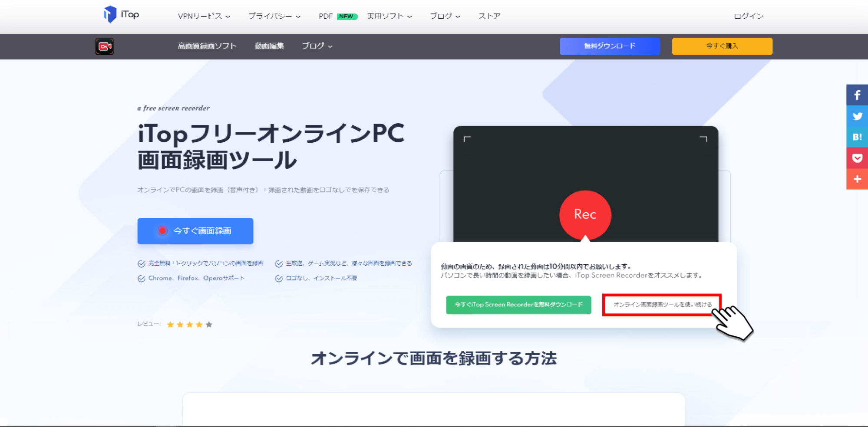Click the yellow 今すぐ購入 button
The width and height of the screenshot is (868, 427).
click(722, 46)
